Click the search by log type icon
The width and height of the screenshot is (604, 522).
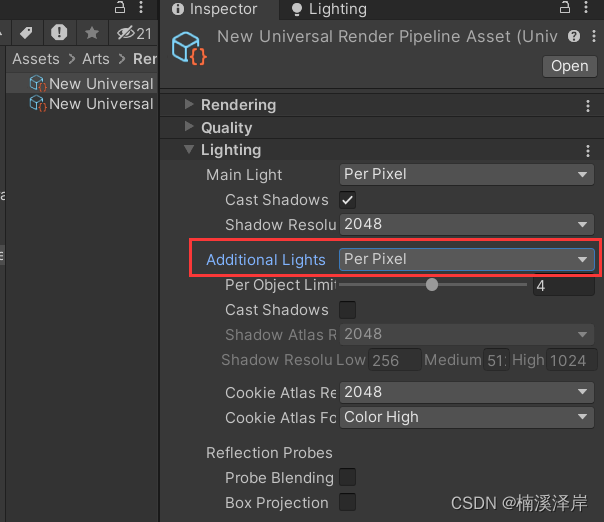click(x=59, y=32)
